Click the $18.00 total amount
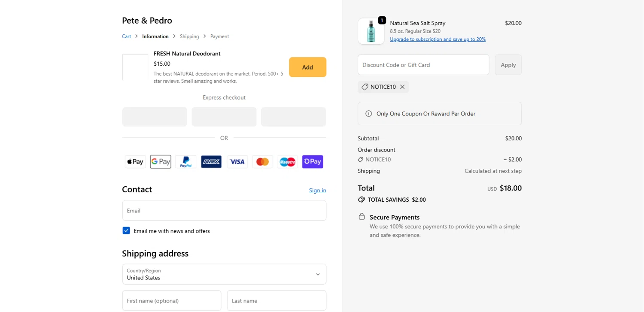644x312 pixels. click(510, 188)
